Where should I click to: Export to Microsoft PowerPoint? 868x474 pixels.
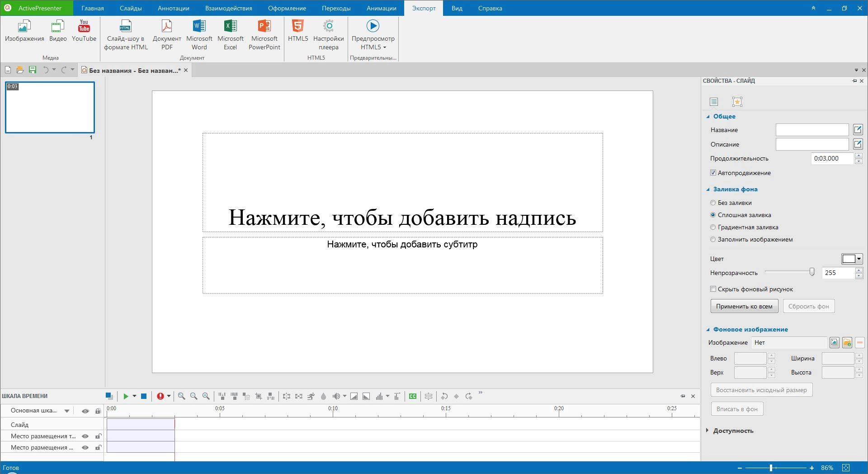pos(264,35)
